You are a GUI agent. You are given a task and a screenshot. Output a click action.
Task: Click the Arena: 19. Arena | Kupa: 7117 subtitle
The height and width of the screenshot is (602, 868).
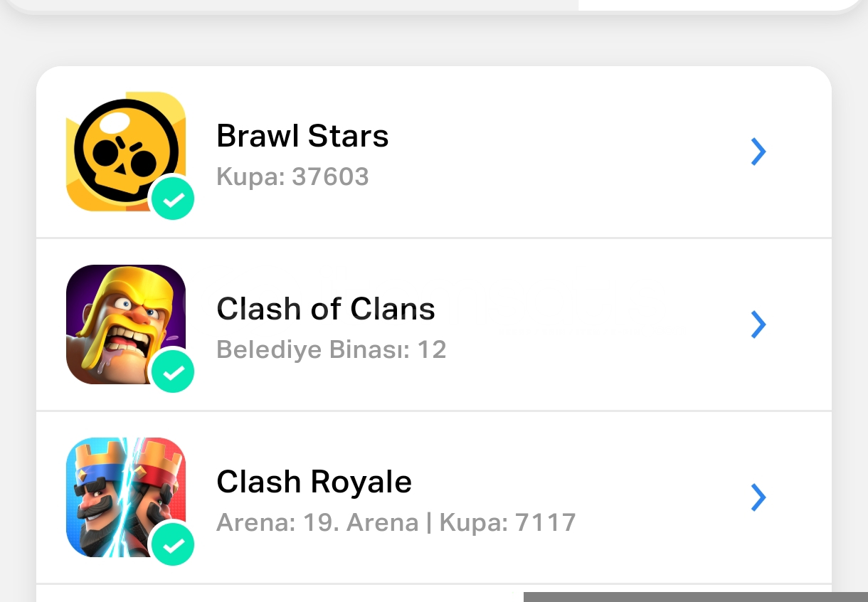coord(396,523)
